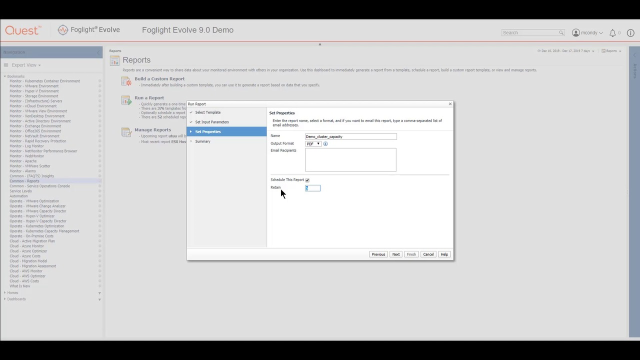Viewport: 640px width, 360px height.
Task: Click the bookmark star next to Service Levels
Action: pyautogui.click(x=100, y=191)
